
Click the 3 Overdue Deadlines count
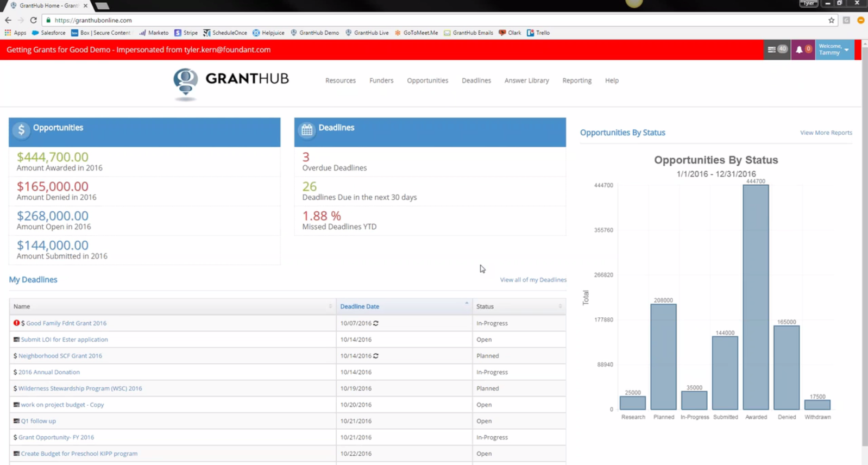pyautogui.click(x=306, y=157)
